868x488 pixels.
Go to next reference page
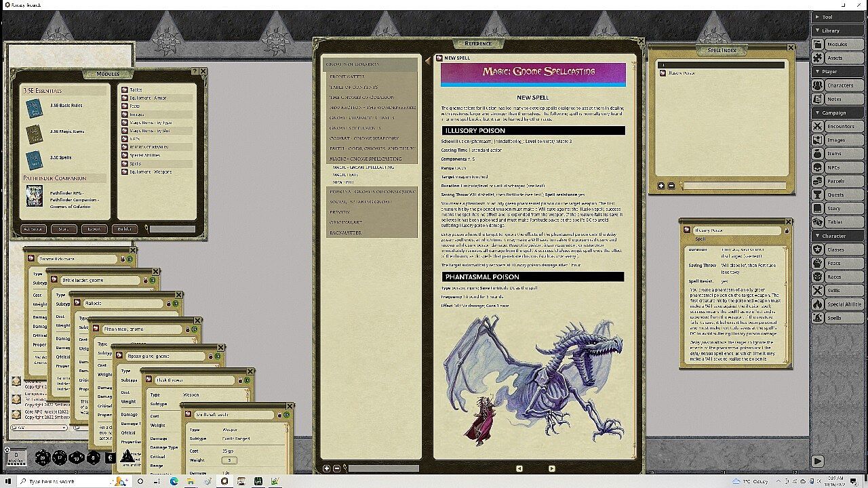tap(551, 468)
